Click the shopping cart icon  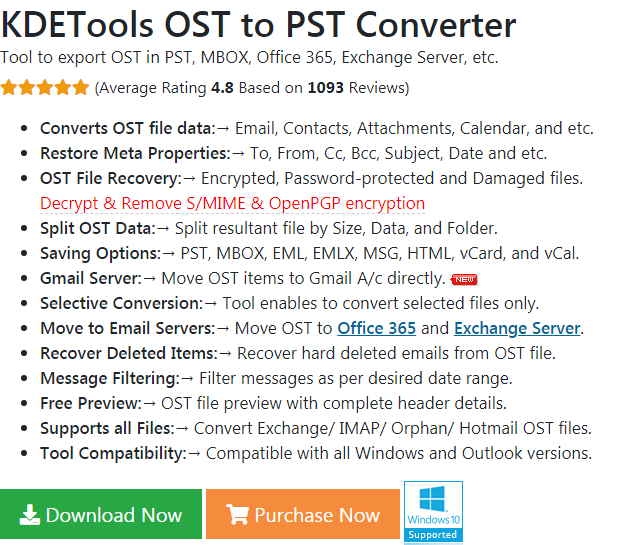click(238, 514)
